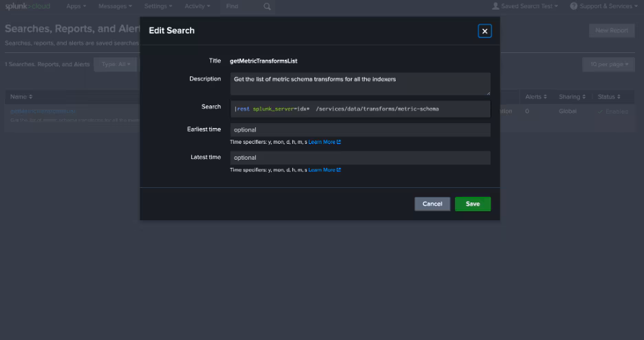644x340 pixels.
Task: Click the user icon beside Saved Search Test
Action: [x=495, y=6]
